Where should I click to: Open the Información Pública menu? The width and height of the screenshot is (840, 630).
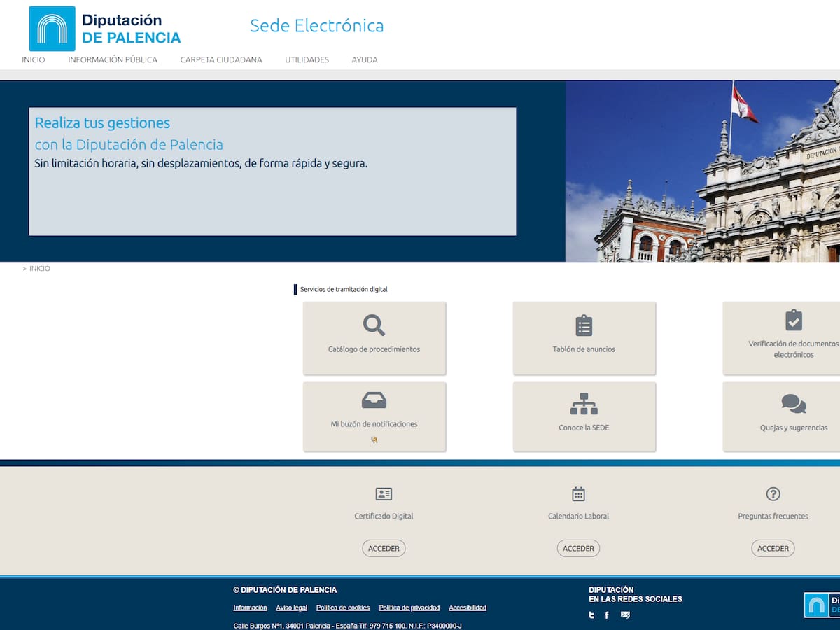113,60
